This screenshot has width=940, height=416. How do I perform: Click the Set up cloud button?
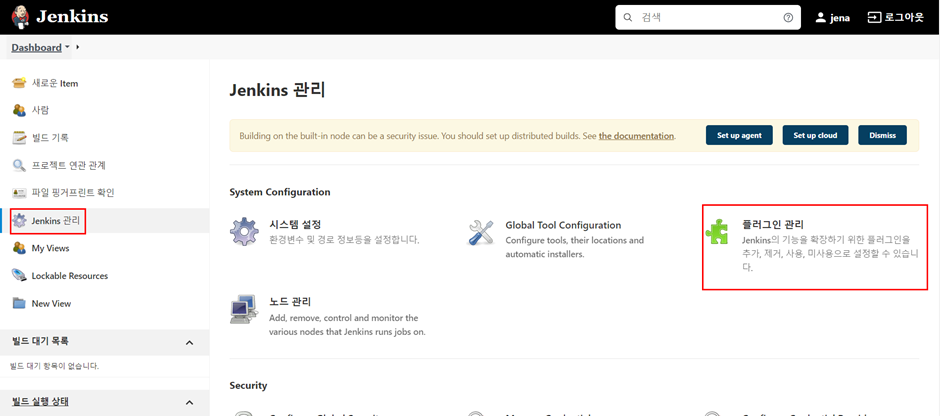(815, 135)
